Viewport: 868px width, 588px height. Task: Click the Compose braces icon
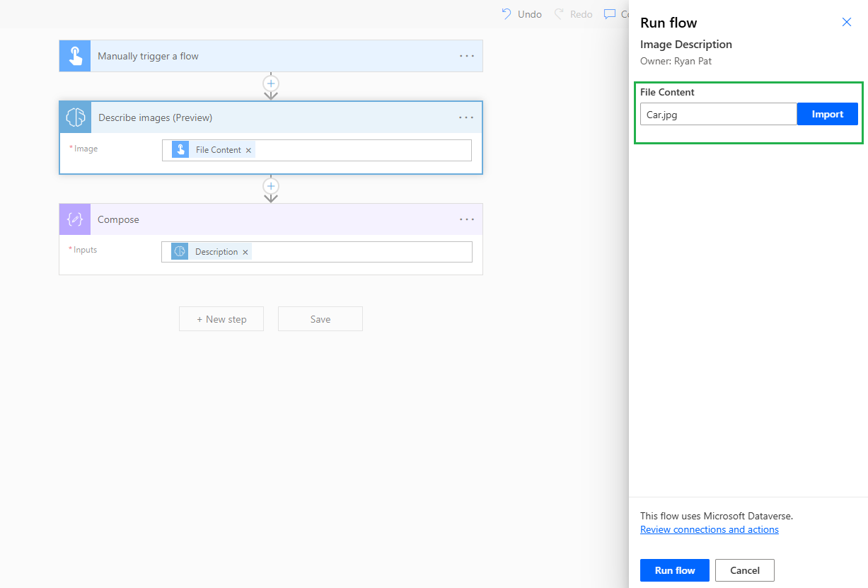[74, 219]
